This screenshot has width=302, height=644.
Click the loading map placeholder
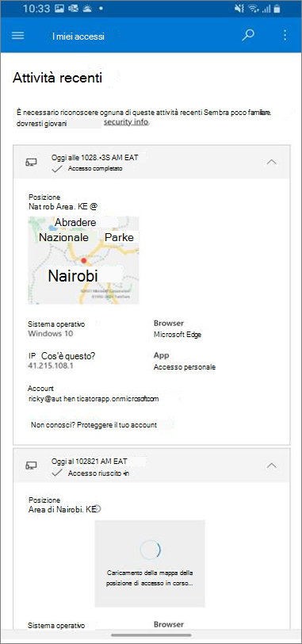[150, 563]
